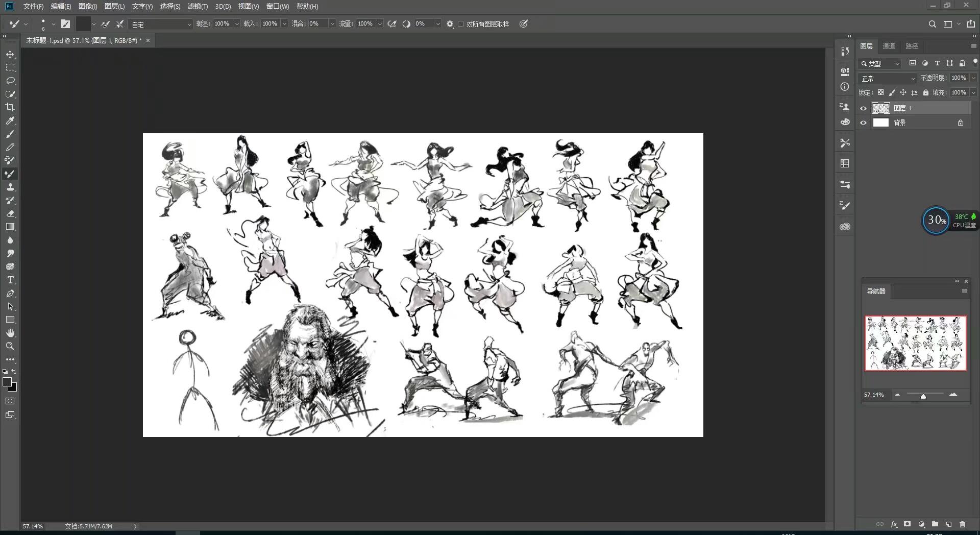Hide layer 图层 1 via eye icon
Viewport: 980px width, 535px height.
(x=863, y=108)
